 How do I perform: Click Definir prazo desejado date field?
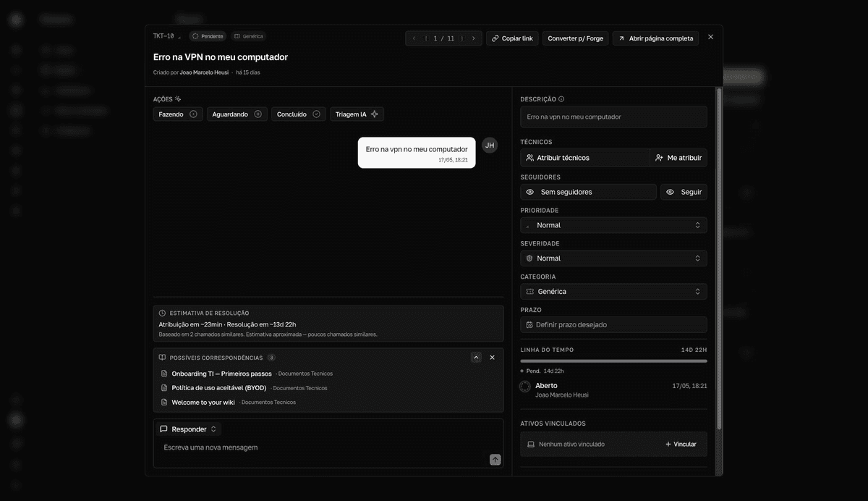(613, 325)
